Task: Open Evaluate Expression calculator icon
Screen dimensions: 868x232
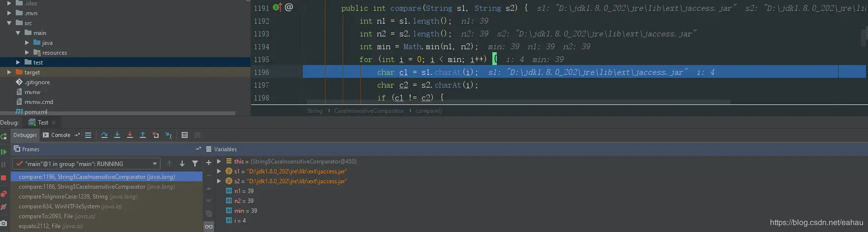Action: pos(185,135)
